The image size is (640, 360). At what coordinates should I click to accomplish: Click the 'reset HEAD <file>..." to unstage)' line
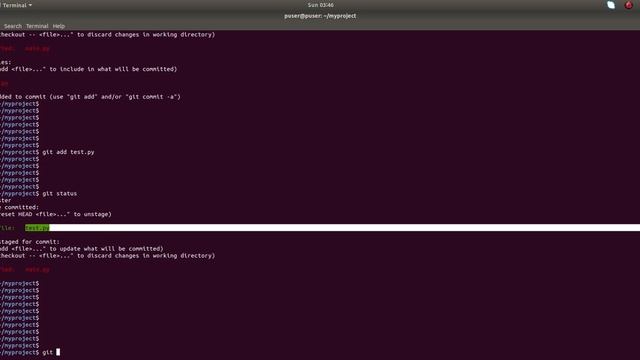click(x=56, y=214)
